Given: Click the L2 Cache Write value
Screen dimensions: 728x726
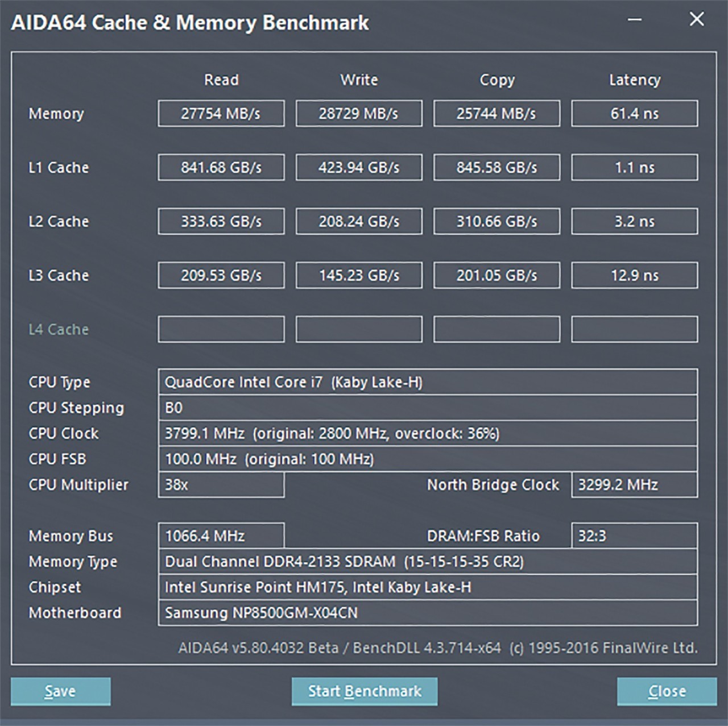Looking at the screenshot, I should [359, 222].
